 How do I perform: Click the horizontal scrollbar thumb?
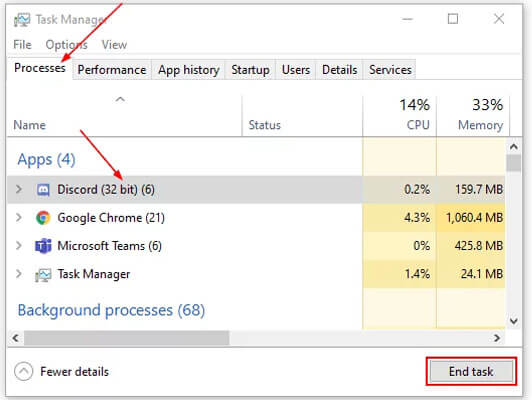[127, 338]
